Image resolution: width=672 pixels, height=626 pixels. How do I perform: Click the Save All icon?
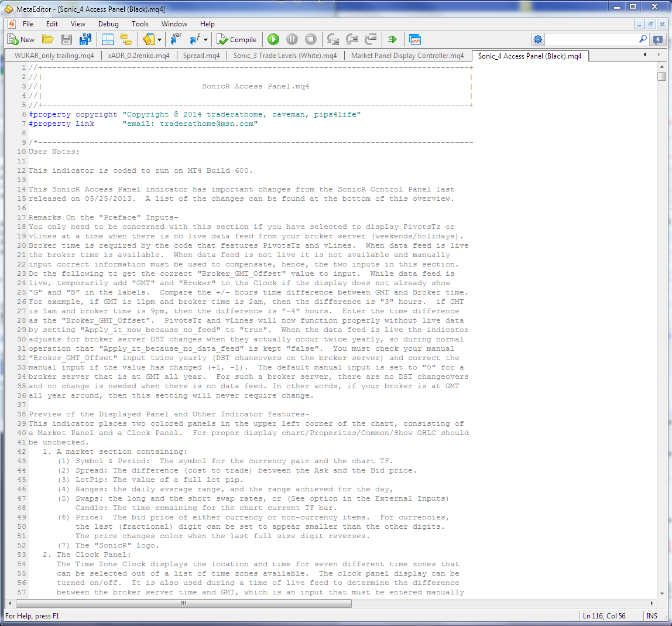tap(85, 39)
